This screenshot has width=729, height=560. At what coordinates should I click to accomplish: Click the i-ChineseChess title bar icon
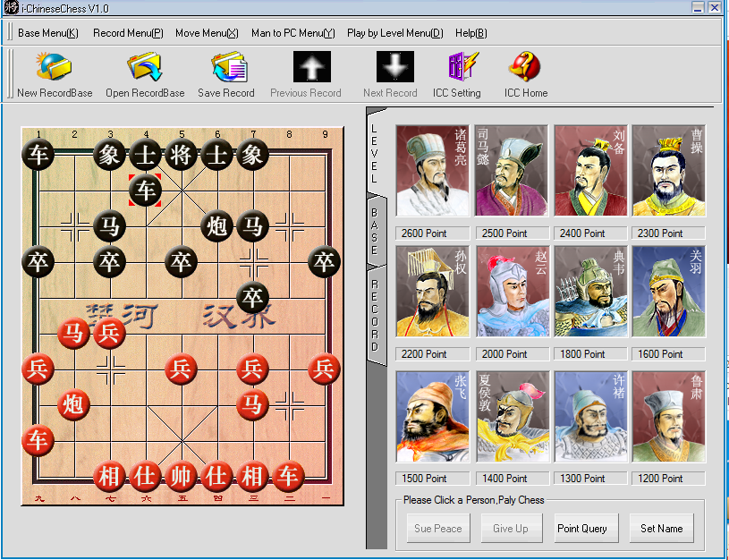click(11, 7)
